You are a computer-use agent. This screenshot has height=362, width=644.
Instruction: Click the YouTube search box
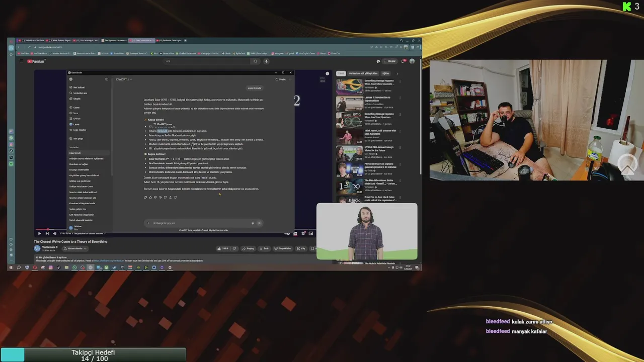pos(207,61)
